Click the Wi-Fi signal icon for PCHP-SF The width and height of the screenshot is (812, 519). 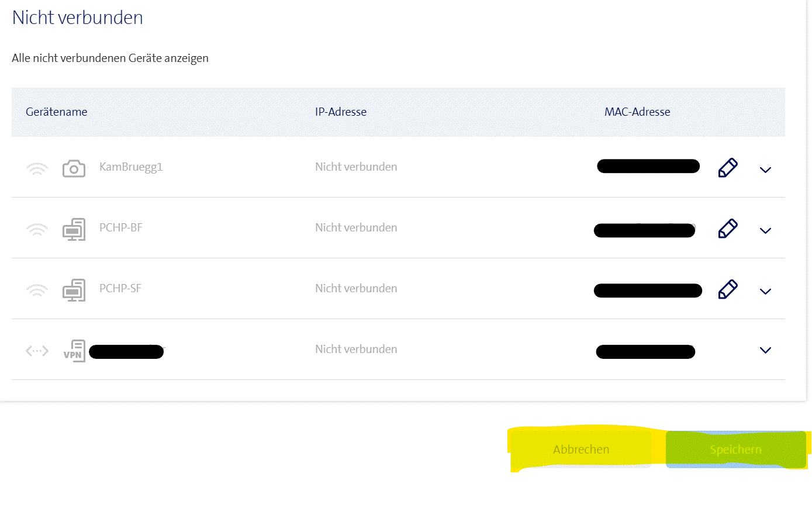(37, 290)
